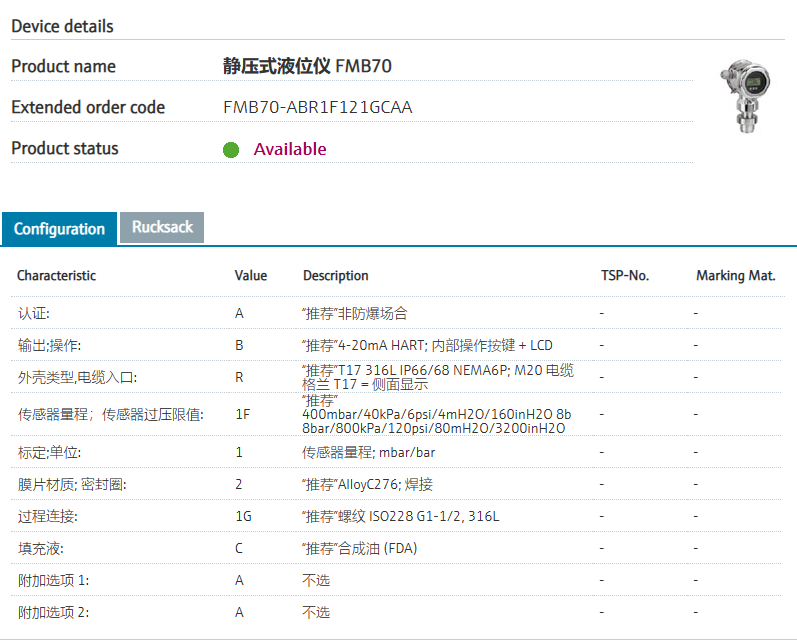The image size is (797, 640).
Task: Click the 附加选项 1 row label
Action: tap(54, 580)
